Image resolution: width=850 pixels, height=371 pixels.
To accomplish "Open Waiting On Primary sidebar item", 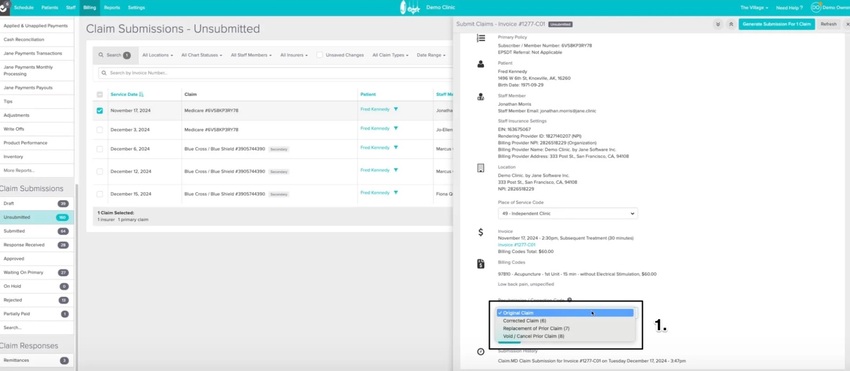I will click(36, 272).
